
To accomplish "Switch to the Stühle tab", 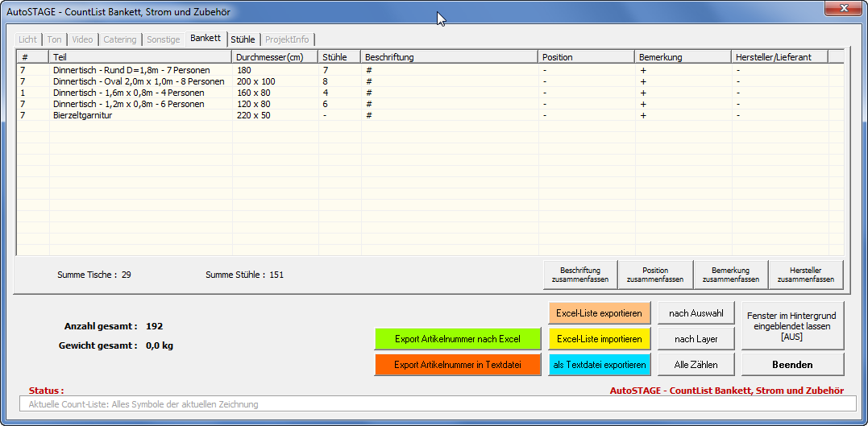I will [243, 39].
